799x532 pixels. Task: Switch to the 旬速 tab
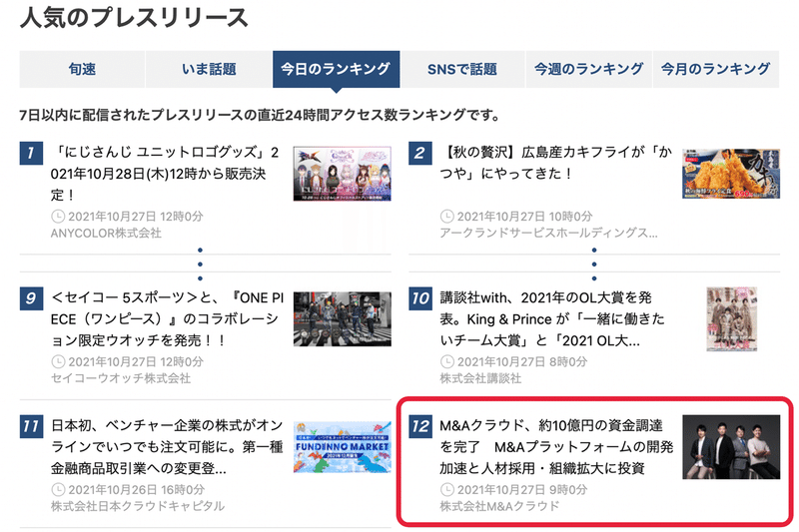[82, 69]
